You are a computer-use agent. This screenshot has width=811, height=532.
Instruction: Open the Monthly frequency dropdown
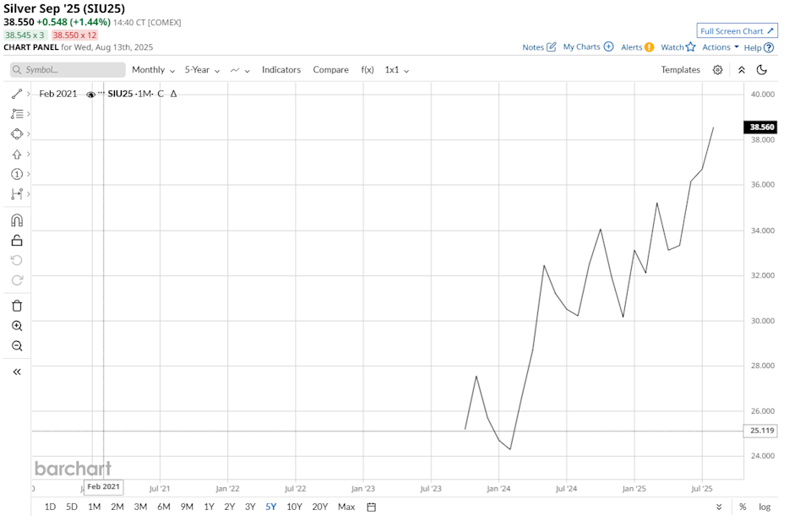point(153,70)
